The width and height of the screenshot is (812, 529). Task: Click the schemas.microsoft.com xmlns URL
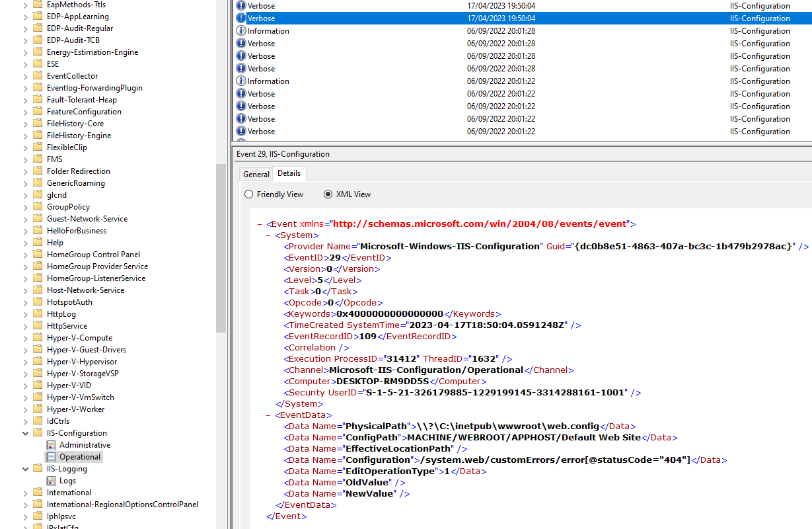point(480,224)
